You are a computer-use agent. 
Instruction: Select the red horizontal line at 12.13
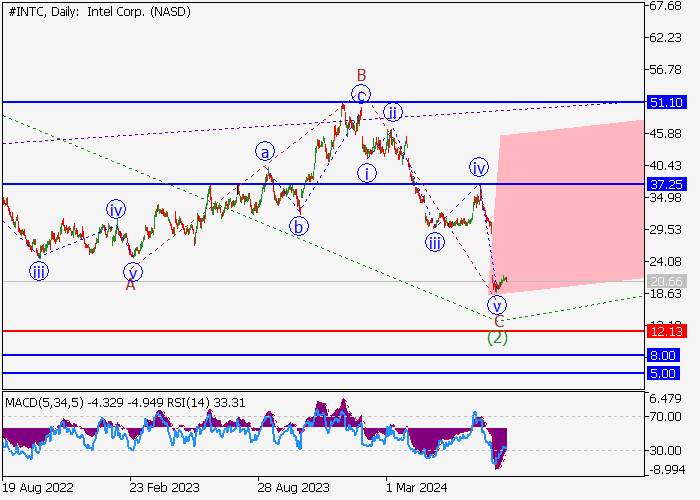tap(324, 331)
